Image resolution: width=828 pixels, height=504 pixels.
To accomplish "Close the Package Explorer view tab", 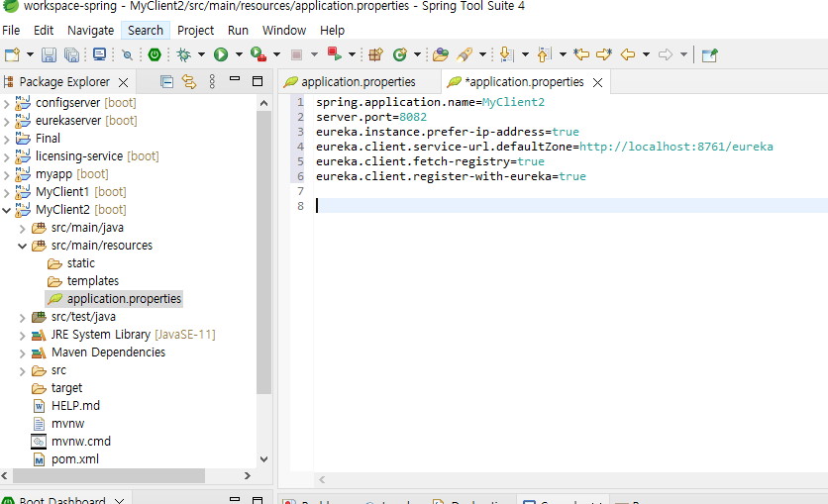I will coord(123,83).
